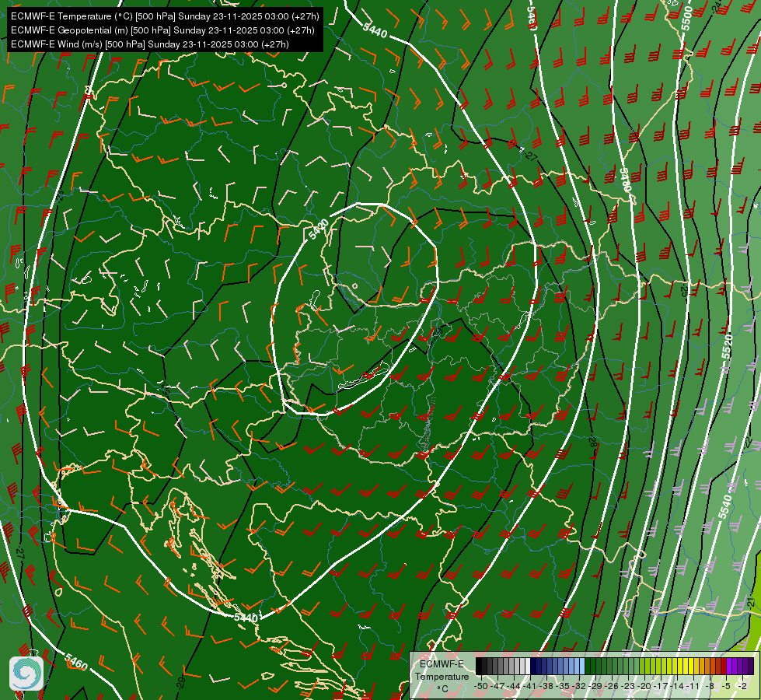Click the -17 value on the temperature legend

click(661, 686)
